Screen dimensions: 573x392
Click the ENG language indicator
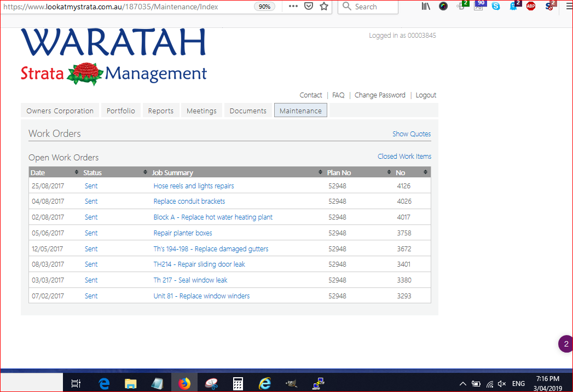[x=518, y=384]
